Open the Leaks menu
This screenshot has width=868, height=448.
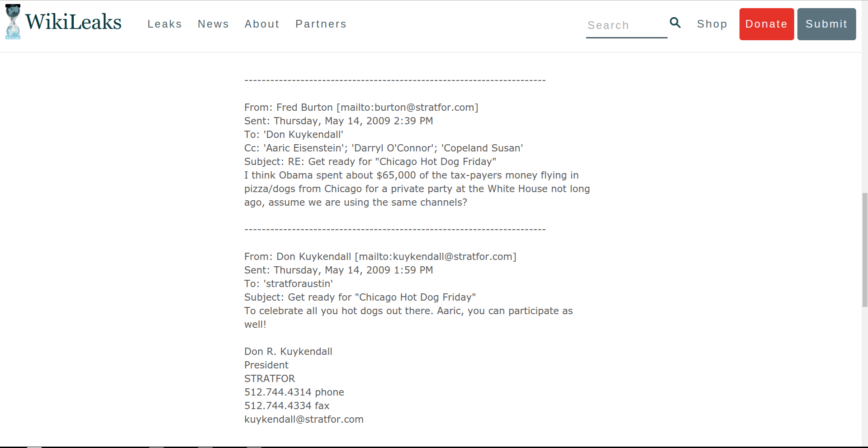pyautogui.click(x=165, y=24)
